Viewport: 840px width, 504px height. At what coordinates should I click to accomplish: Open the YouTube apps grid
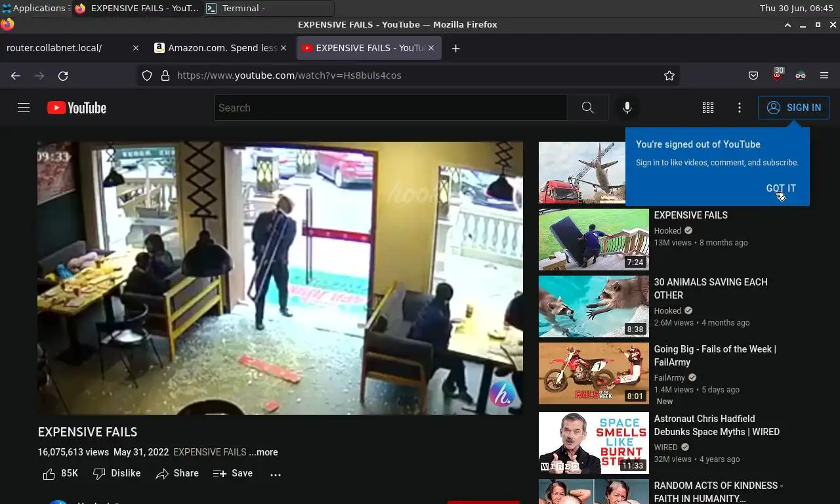click(x=708, y=108)
